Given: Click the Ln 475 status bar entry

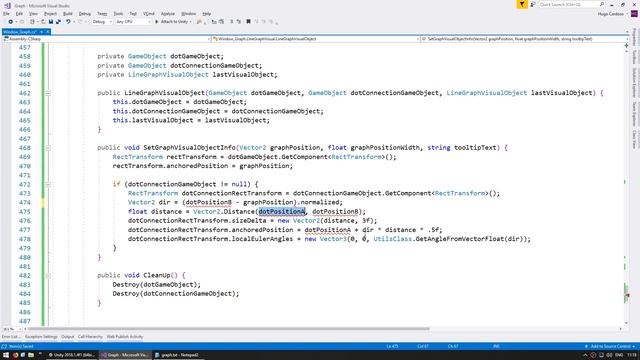Looking at the screenshot, I should pos(392,347).
